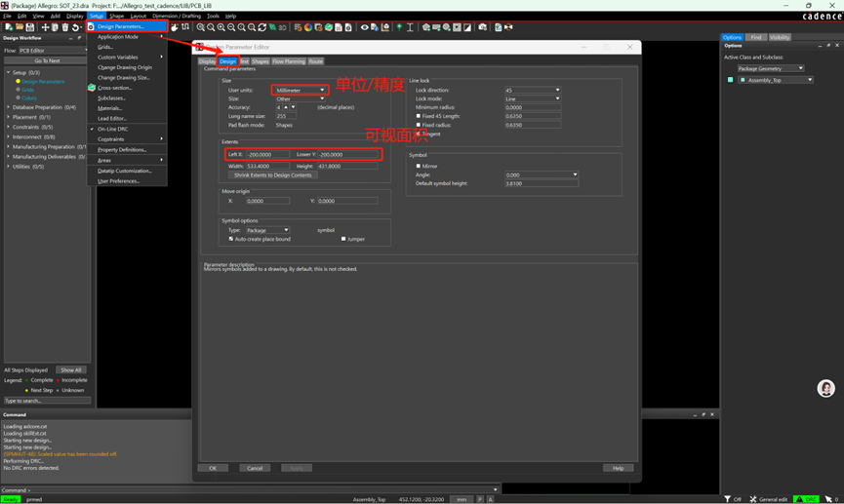Open the Visibility panel tab
The image size is (844, 504).
pyautogui.click(x=780, y=37)
